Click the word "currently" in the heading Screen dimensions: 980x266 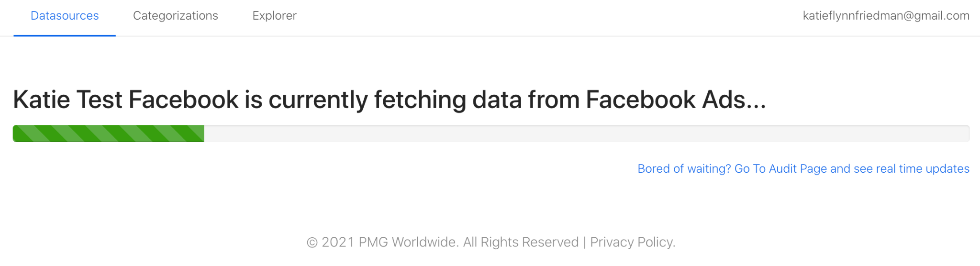tap(318, 100)
